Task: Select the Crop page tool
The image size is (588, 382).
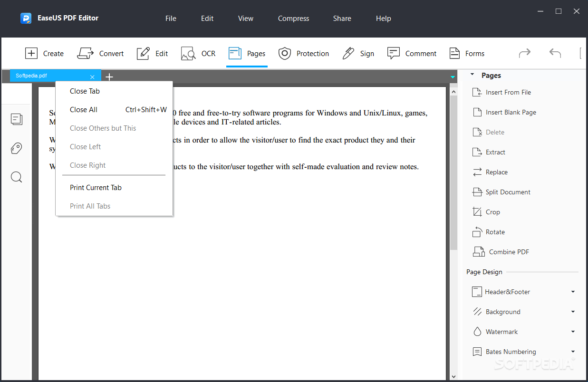Action: (x=486, y=212)
